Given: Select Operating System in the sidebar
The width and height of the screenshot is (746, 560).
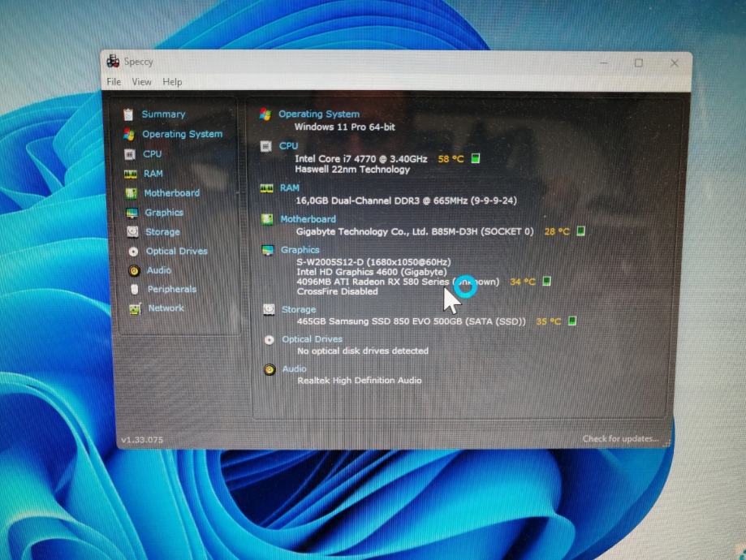Looking at the screenshot, I should pyautogui.click(x=182, y=134).
